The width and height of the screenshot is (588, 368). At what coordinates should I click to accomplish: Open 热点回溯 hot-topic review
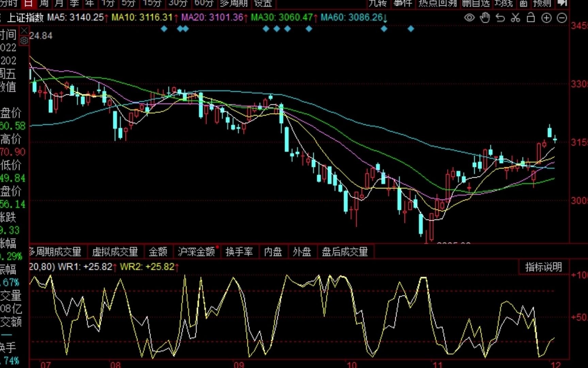click(x=438, y=3)
